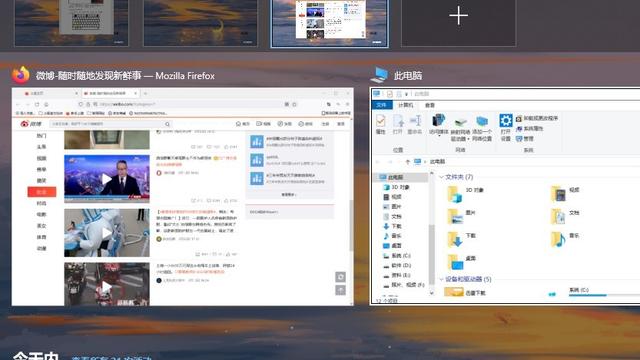Select the 3D 对象 folder icon in the file pane

pyautogui.click(x=454, y=194)
